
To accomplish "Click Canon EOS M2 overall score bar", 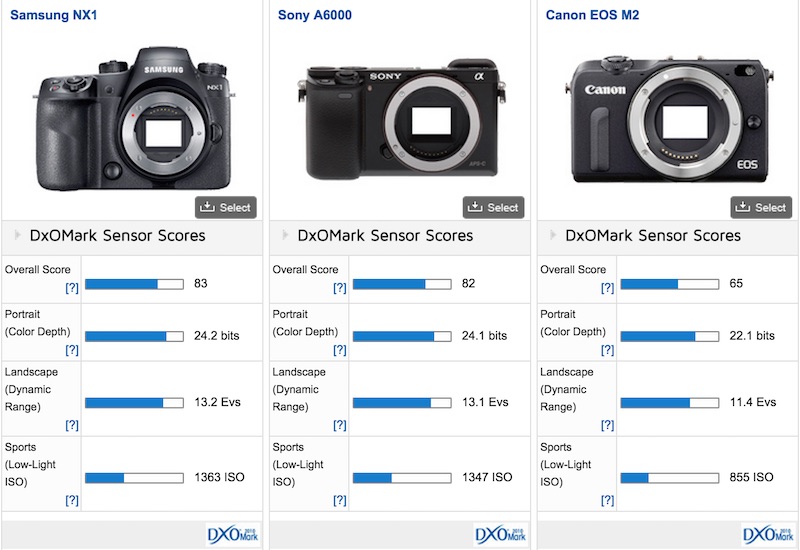I will tap(670, 284).
